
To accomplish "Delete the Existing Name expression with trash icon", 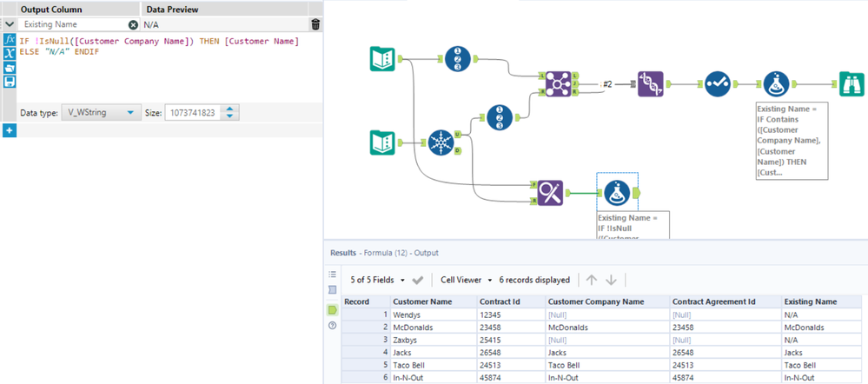I will 315,24.
